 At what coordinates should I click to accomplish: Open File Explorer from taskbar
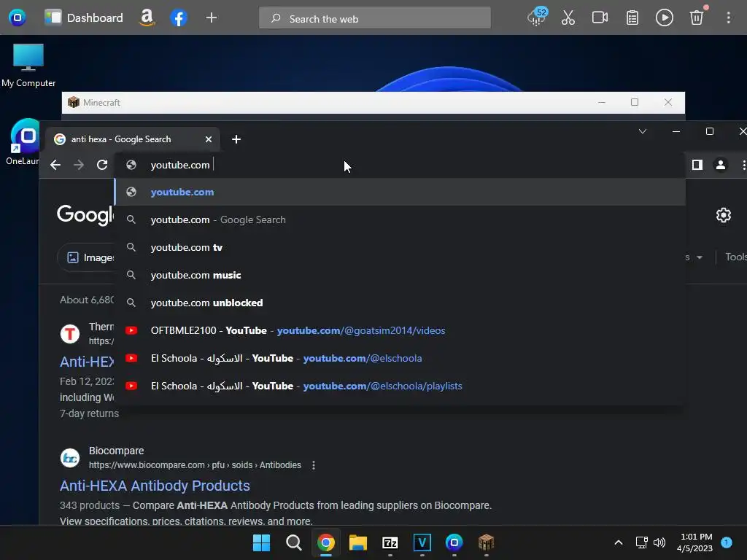coord(357,542)
